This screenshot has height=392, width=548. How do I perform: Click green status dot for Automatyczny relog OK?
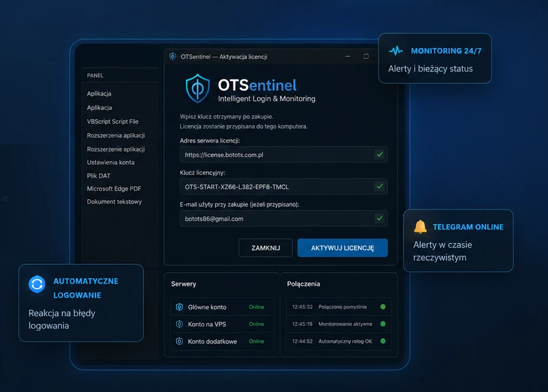click(383, 341)
